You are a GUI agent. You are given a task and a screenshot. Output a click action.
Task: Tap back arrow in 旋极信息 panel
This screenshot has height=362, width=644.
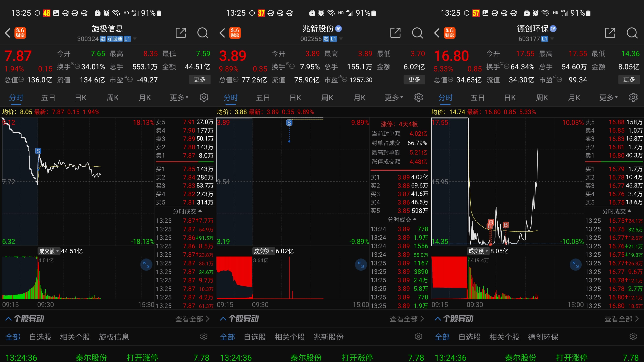tap(8, 33)
